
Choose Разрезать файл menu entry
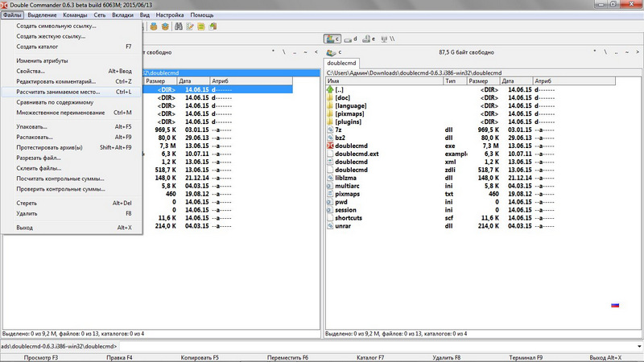coord(72,158)
